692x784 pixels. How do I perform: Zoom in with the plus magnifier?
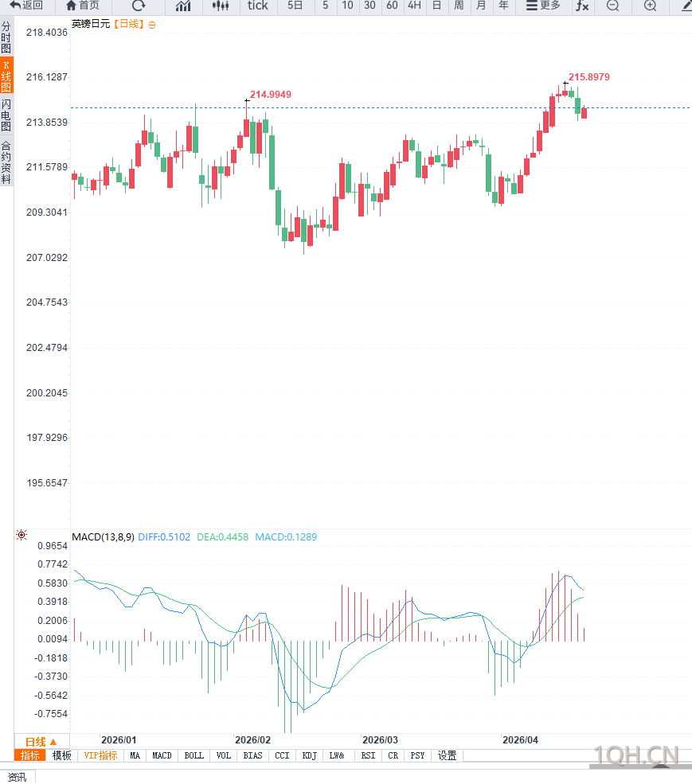[650, 6]
